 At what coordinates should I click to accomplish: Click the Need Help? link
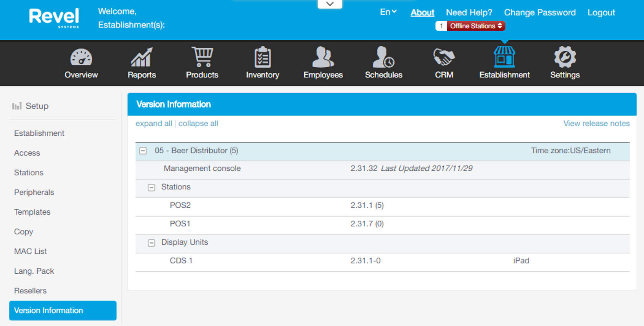pyautogui.click(x=469, y=13)
